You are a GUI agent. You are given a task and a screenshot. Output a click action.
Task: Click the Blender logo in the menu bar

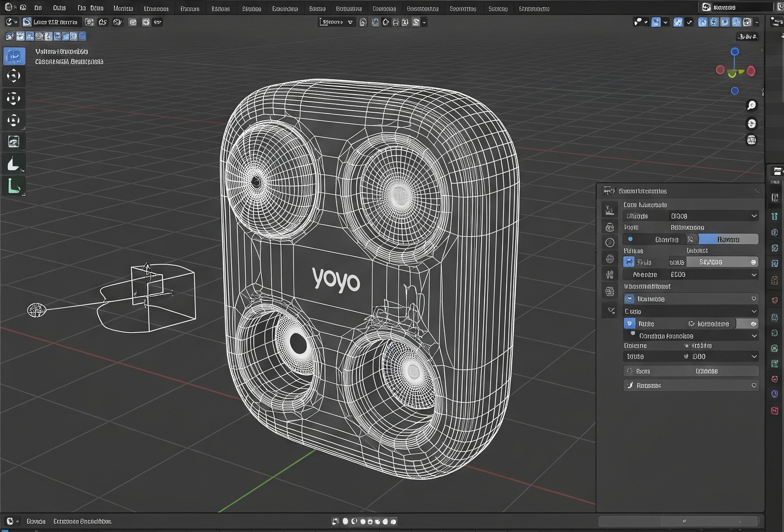coord(8,7)
